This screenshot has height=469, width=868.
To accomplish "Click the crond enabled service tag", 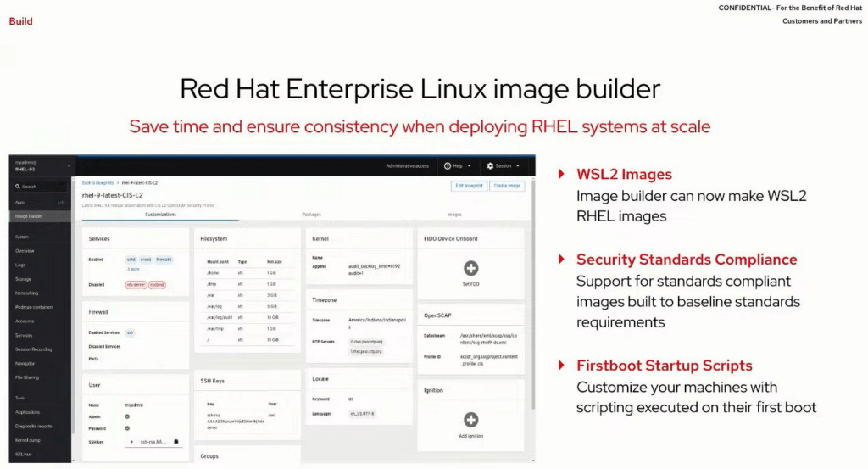I will pyautogui.click(x=146, y=260).
